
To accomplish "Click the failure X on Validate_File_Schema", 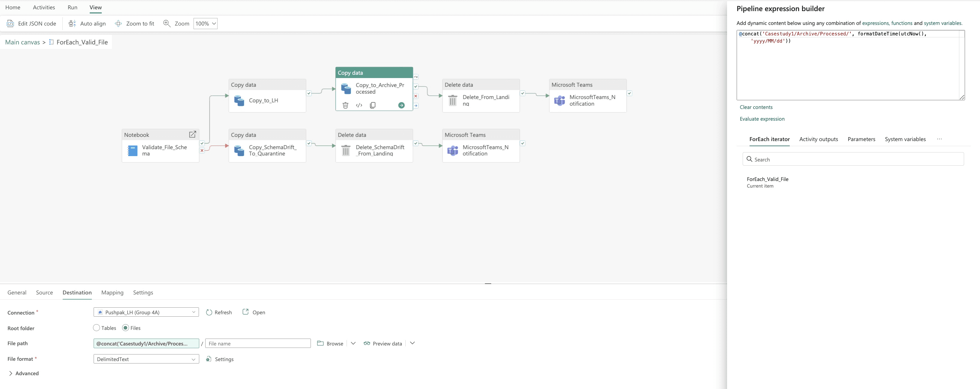I will [x=202, y=150].
